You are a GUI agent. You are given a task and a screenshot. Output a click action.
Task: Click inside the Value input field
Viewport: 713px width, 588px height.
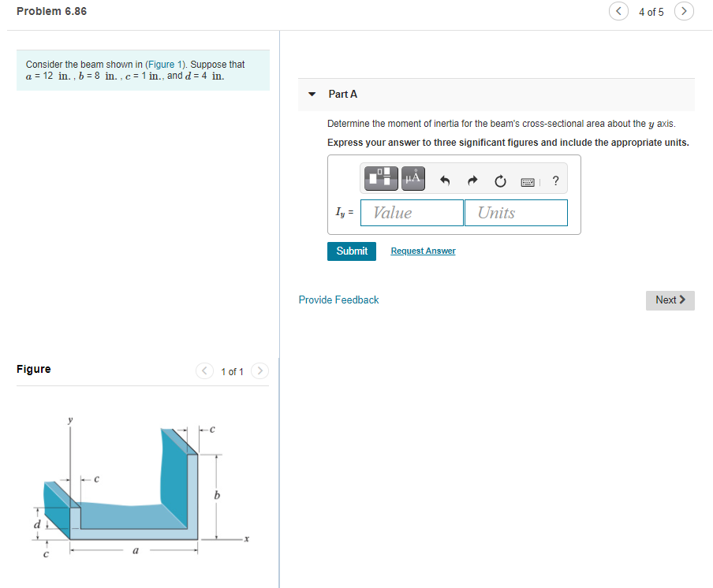[x=412, y=212]
